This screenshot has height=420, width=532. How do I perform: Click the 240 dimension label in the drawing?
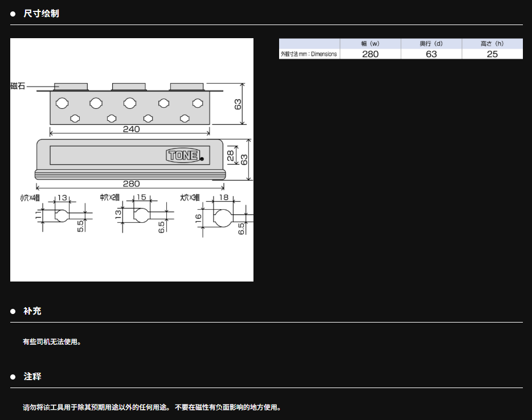pos(131,129)
